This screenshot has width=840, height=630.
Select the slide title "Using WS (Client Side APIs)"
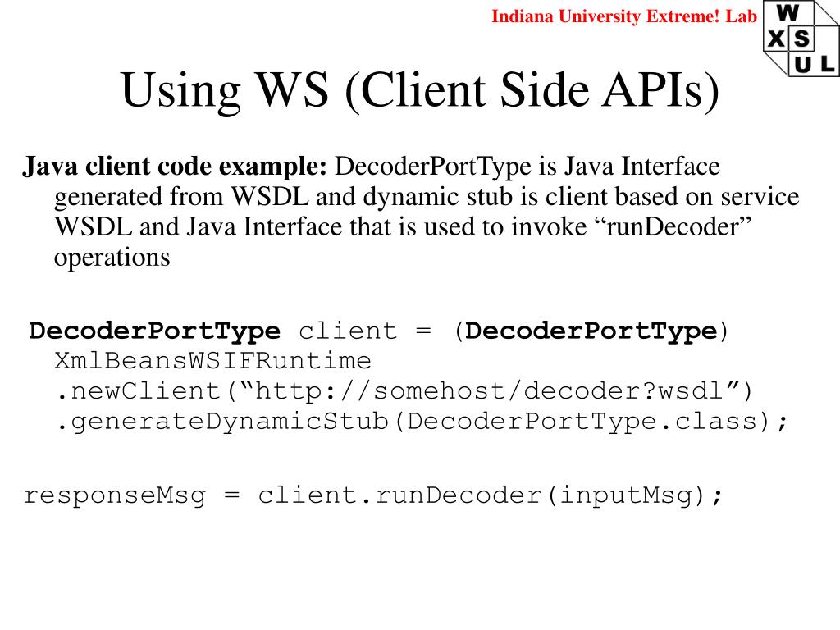(419, 90)
